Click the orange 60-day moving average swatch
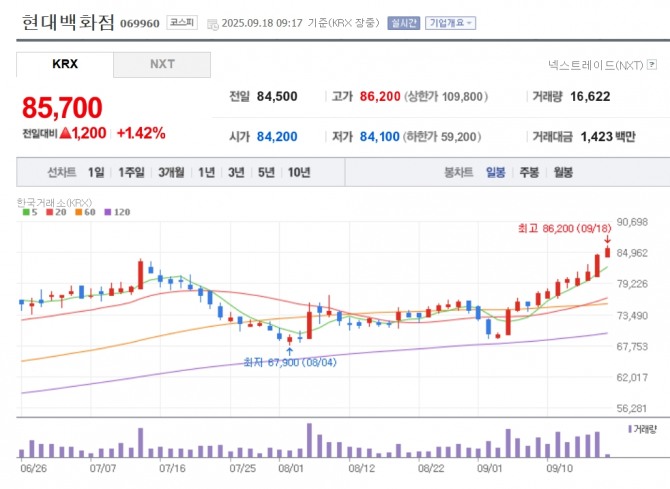This screenshot has width=670, height=489. (x=79, y=212)
